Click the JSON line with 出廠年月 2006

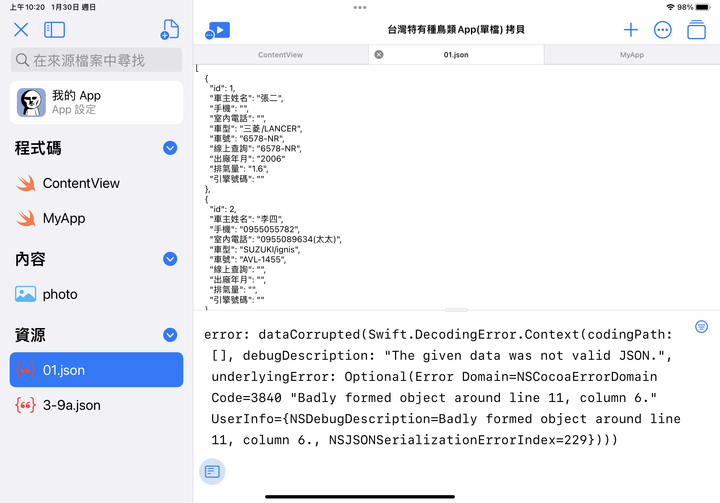click(247, 159)
